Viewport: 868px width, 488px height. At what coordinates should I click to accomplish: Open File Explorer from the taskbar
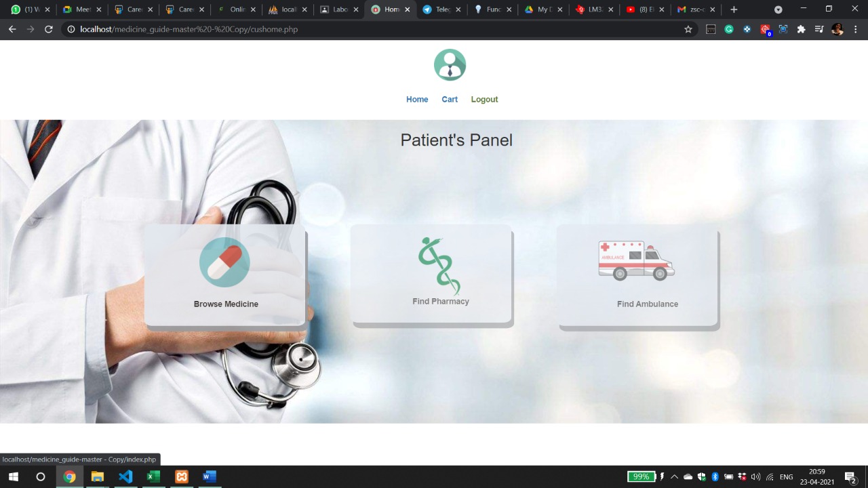click(97, 476)
